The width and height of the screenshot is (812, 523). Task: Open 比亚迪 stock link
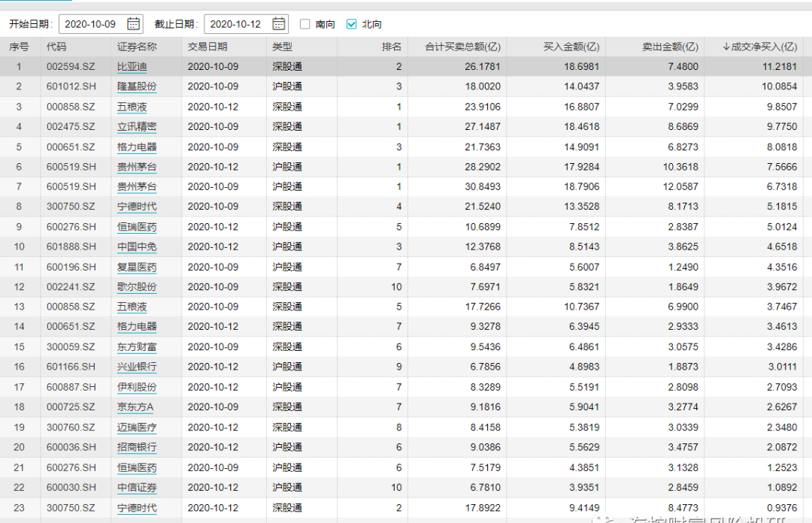tap(132, 67)
